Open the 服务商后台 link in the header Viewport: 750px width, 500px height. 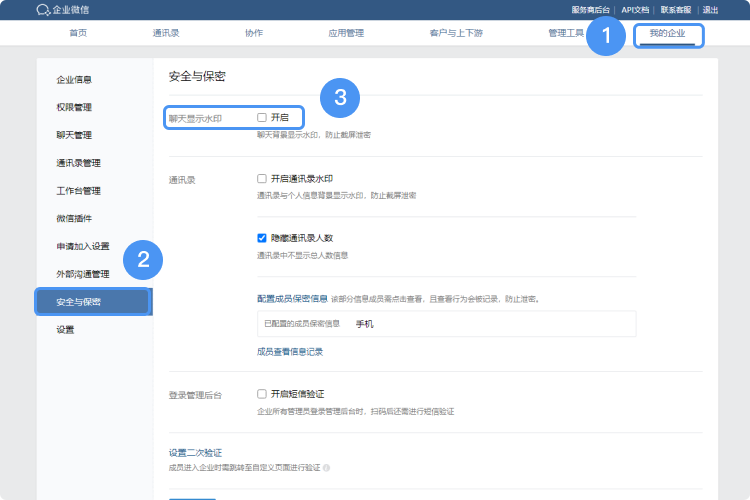590,10
